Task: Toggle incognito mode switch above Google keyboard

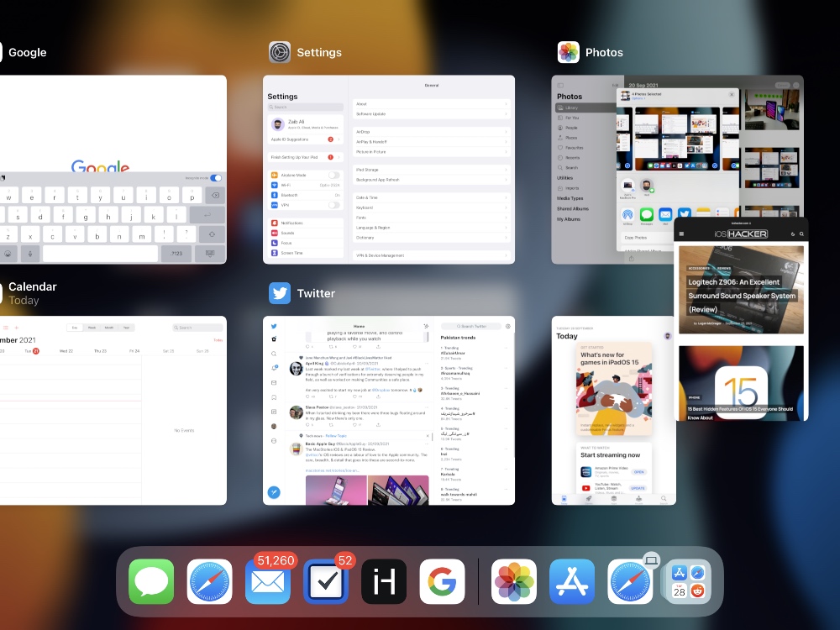Action: (216, 178)
